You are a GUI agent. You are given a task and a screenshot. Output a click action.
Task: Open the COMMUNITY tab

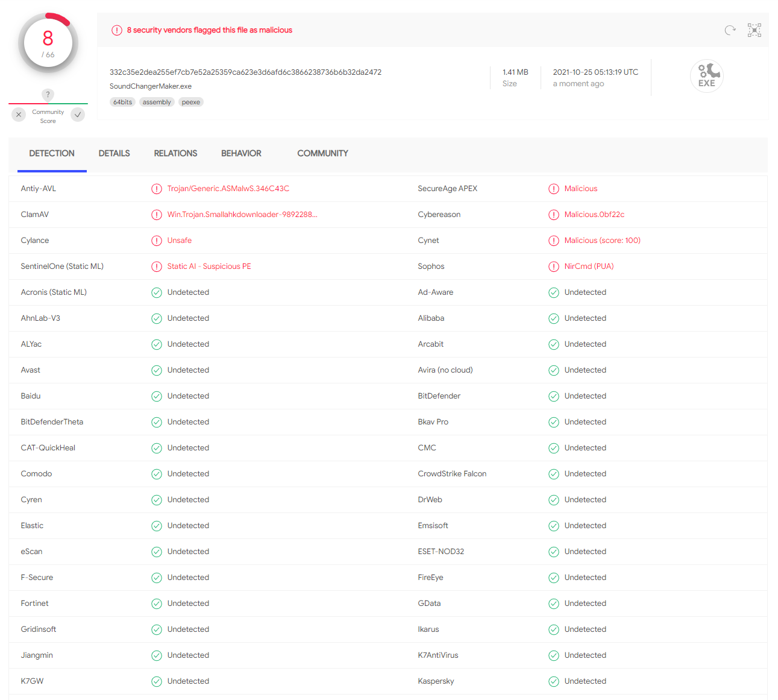[x=322, y=153]
